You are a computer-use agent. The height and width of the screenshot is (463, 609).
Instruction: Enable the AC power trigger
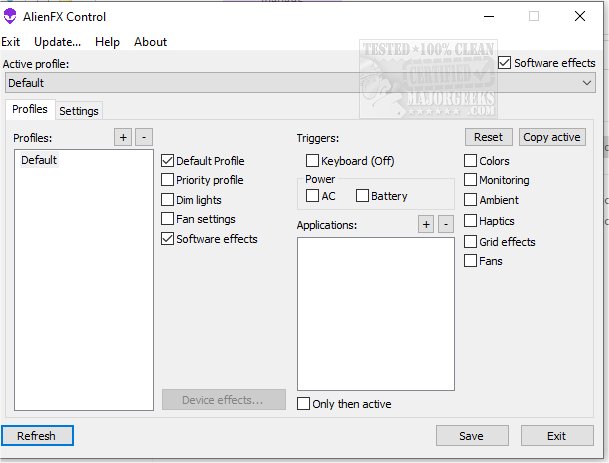click(313, 196)
